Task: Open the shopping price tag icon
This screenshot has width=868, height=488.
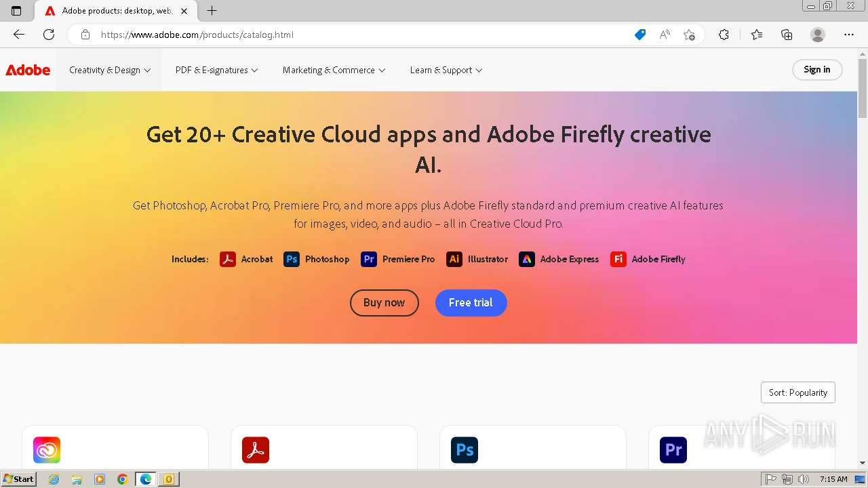Action: tap(640, 35)
